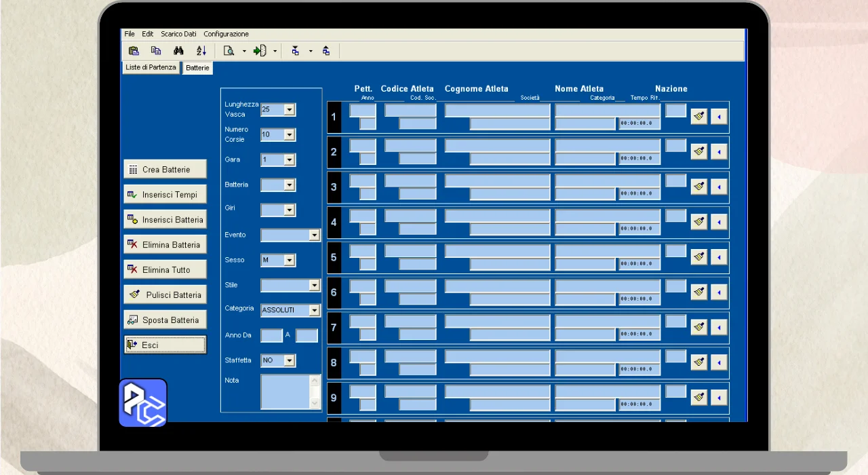Click the clear brush icon in row 1
Screen dimensions: 868x475
click(698, 116)
